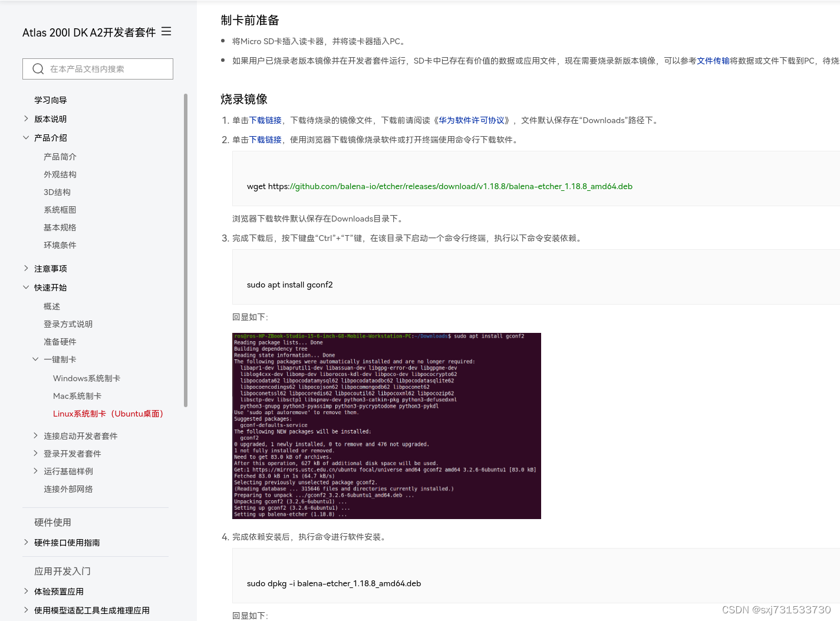Image resolution: width=840 pixels, height=621 pixels.
Task: Collapse the 一键制卡 subsection
Action: (36, 359)
